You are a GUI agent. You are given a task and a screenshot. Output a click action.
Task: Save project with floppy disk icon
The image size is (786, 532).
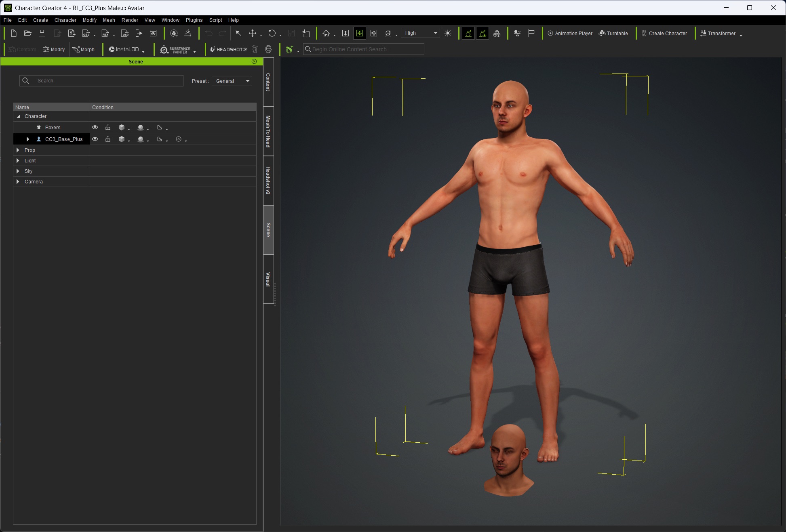coord(42,33)
